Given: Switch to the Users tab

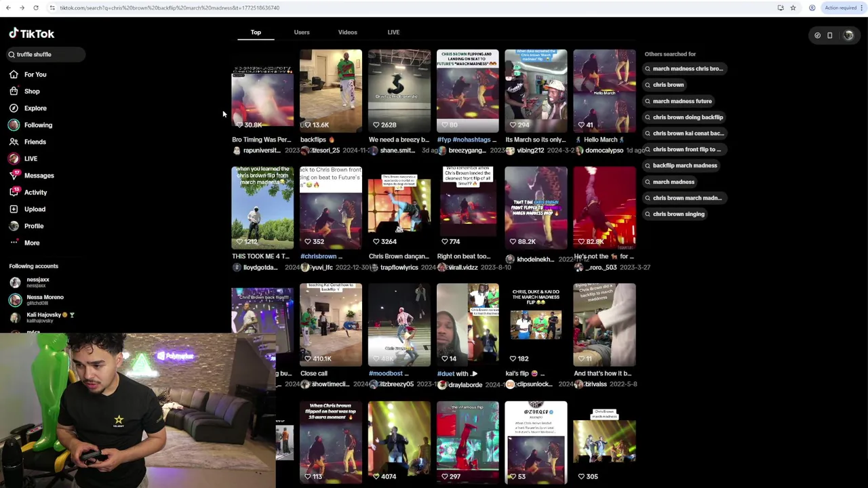Looking at the screenshot, I should click(302, 33).
